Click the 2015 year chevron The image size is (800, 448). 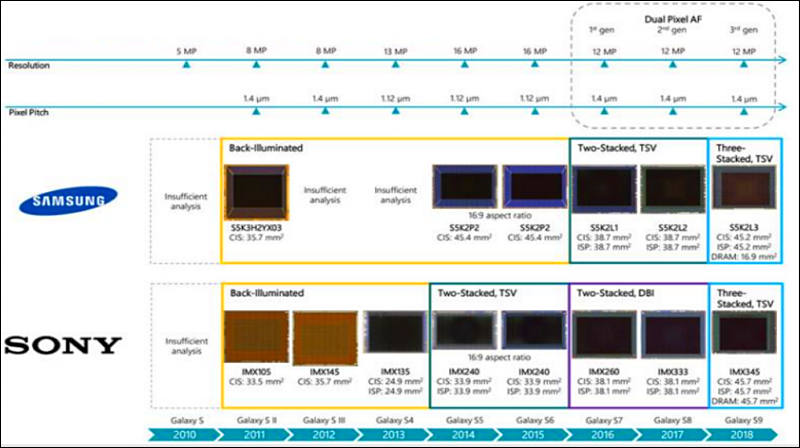pyautogui.click(x=533, y=435)
